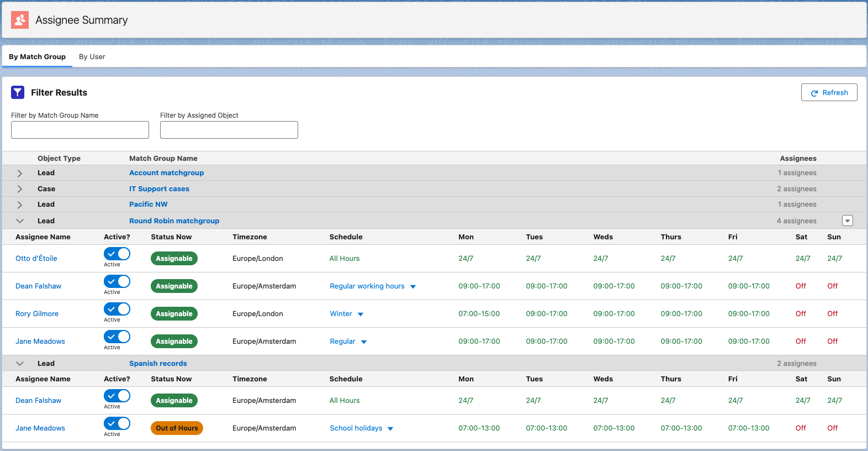Open Round Robin matchgroup row action menu
This screenshot has height=451, width=868.
coord(848,221)
